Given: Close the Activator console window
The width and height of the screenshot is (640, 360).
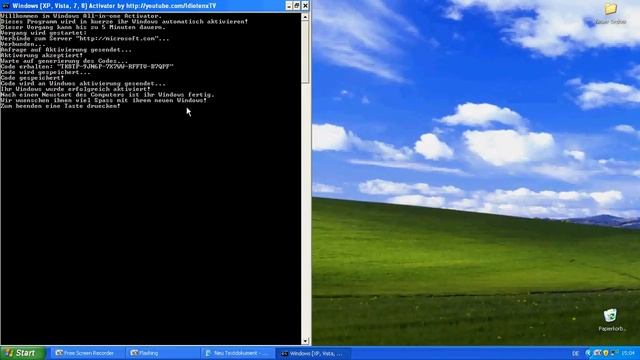Looking at the screenshot, I should coord(305,6).
